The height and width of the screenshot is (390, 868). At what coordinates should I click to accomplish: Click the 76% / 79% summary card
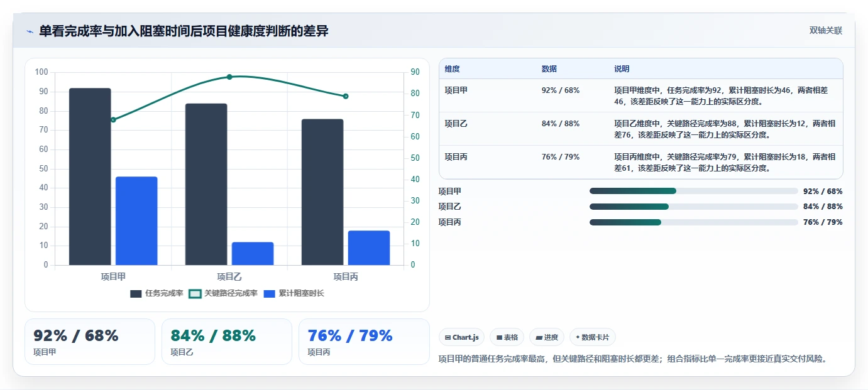tap(364, 342)
